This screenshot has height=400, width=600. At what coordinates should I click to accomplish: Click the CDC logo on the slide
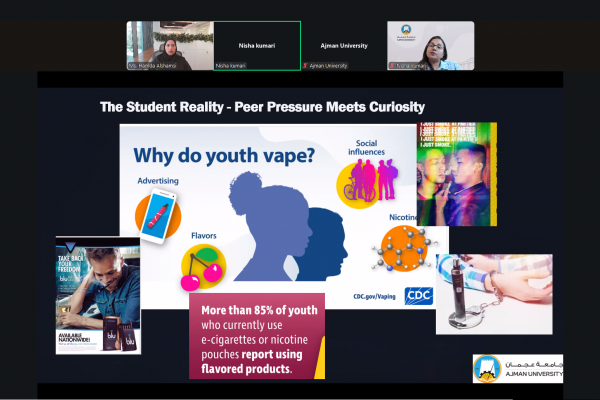(419, 296)
